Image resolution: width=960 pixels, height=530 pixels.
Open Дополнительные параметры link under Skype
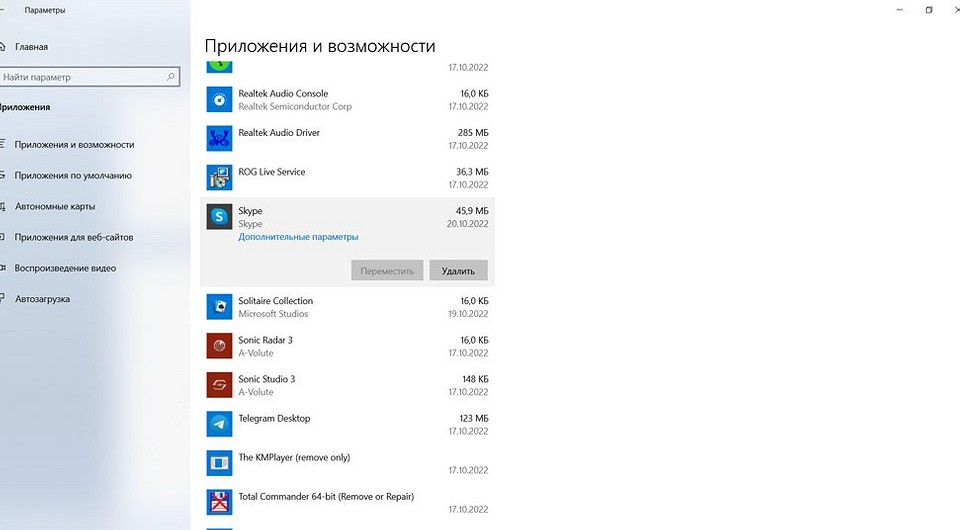click(x=298, y=237)
